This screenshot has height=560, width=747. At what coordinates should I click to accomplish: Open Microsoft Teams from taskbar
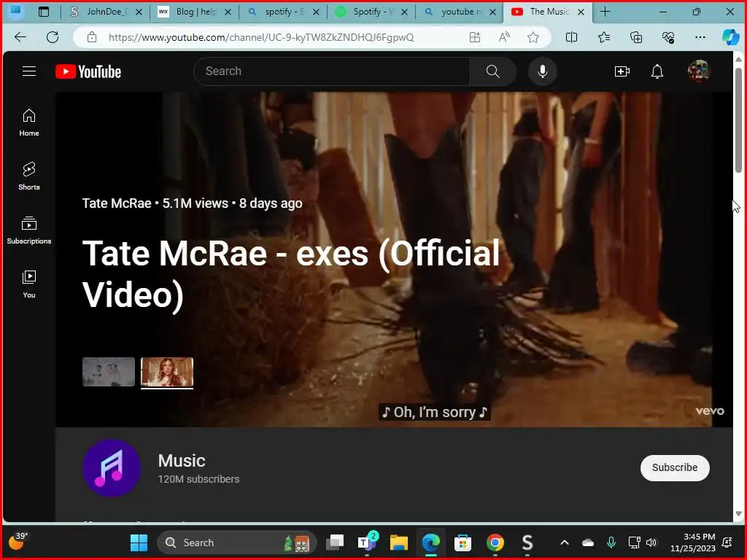(x=367, y=542)
